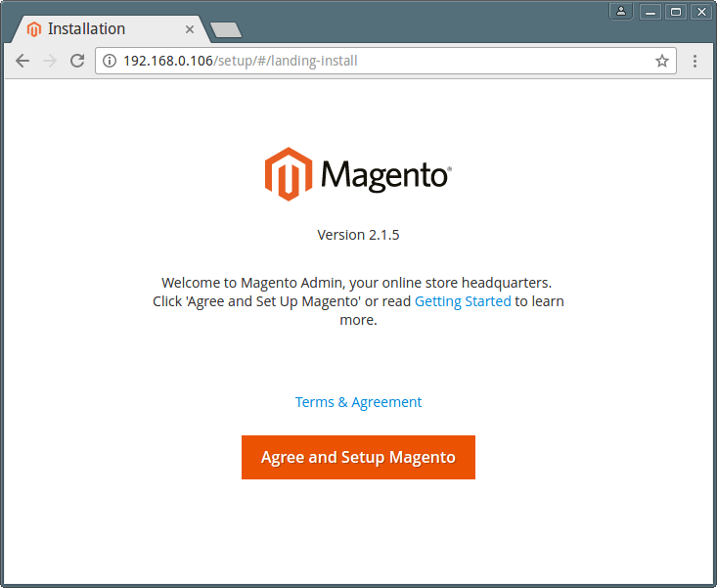Image resolution: width=717 pixels, height=588 pixels.
Task: Click the browser forward arrow
Action: coord(49,61)
